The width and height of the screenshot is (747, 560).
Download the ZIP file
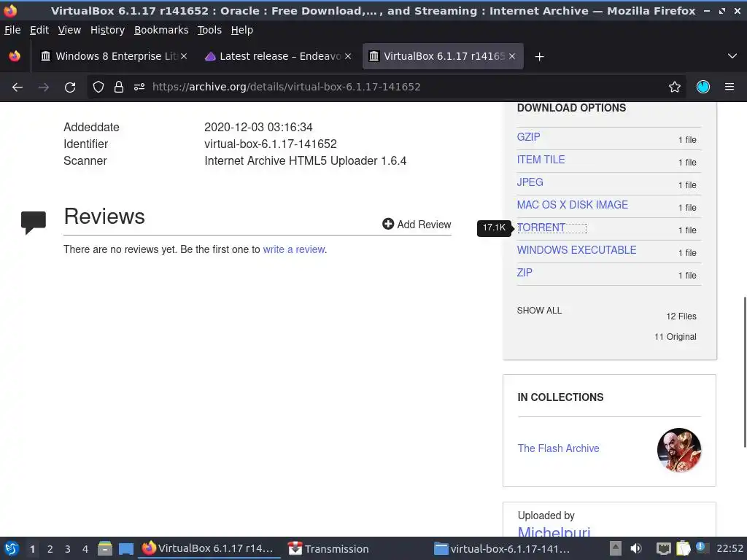click(x=525, y=273)
